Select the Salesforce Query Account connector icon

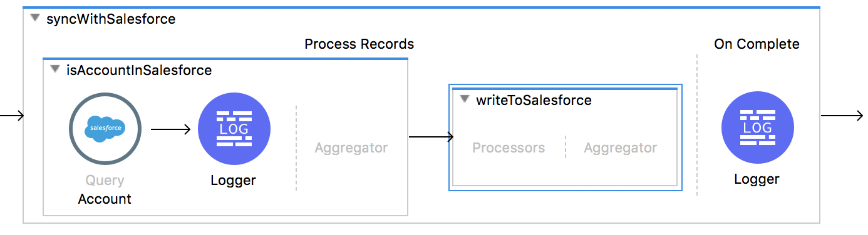coord(105,129)
